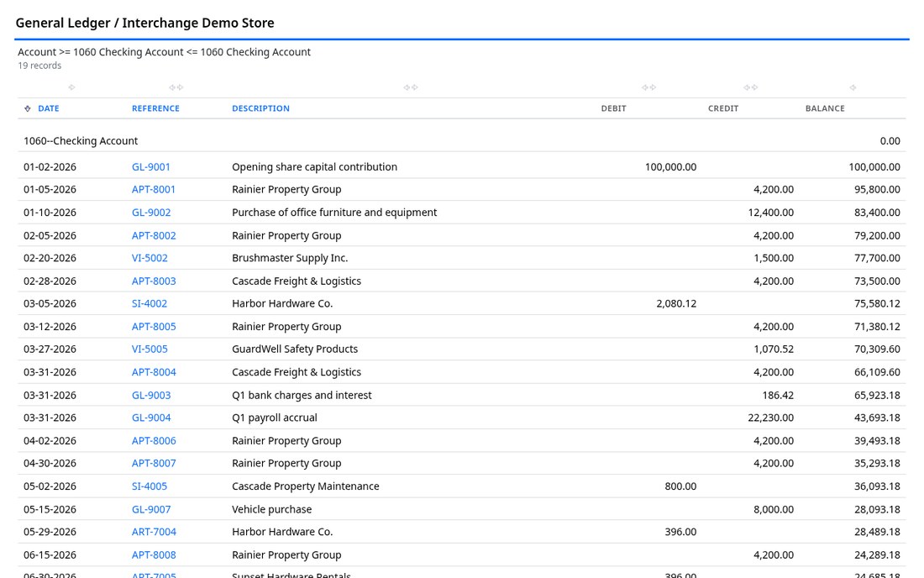Image resolution: width=924 pixels, height=578 pixels.
Task: Open reference ART-7004
Action: coord(154,532)
